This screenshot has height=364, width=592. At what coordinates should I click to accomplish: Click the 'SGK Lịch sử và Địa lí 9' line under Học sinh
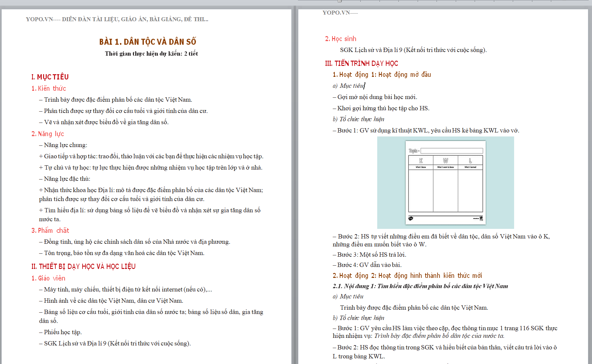coord(413,50)
